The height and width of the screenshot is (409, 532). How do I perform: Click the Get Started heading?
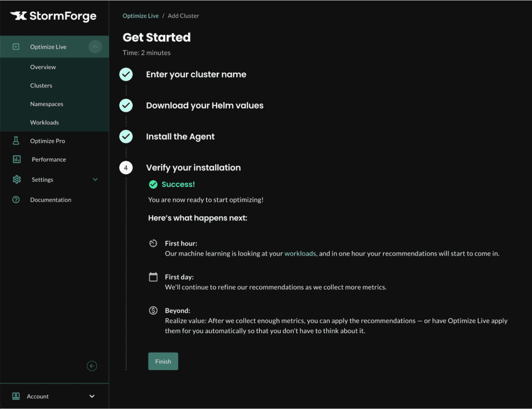(157, 37)
